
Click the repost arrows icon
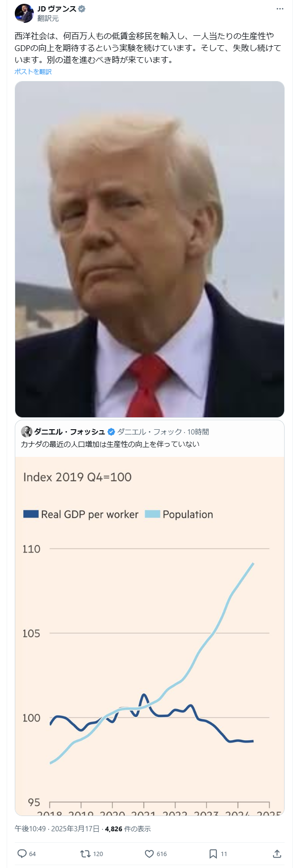(85, 854)
